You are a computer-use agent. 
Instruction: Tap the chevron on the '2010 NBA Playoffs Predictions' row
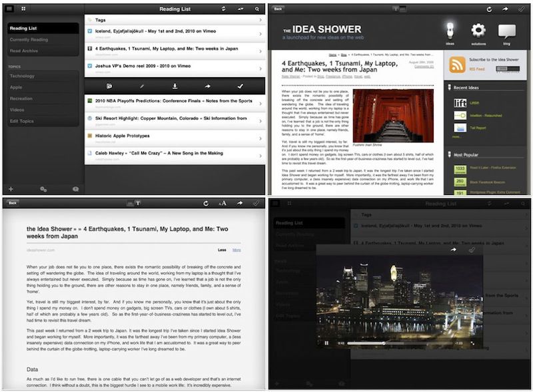[261, 103]
